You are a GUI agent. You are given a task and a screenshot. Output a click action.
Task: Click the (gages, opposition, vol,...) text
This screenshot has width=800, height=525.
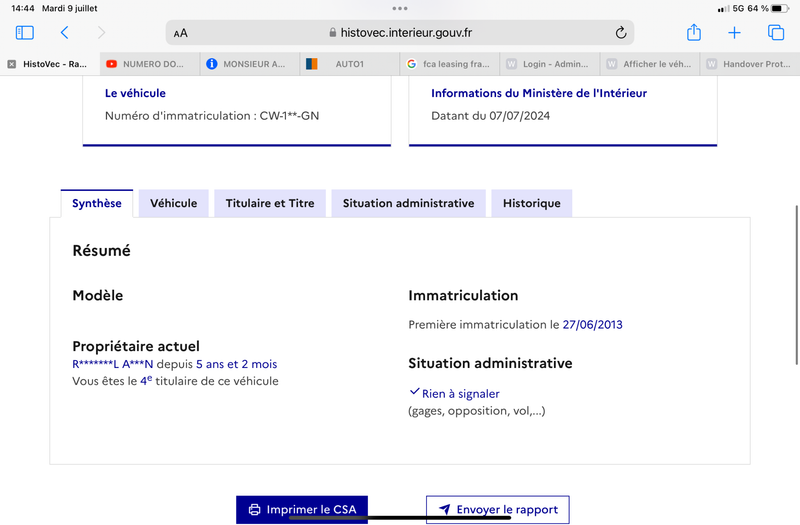coord(477,411)
